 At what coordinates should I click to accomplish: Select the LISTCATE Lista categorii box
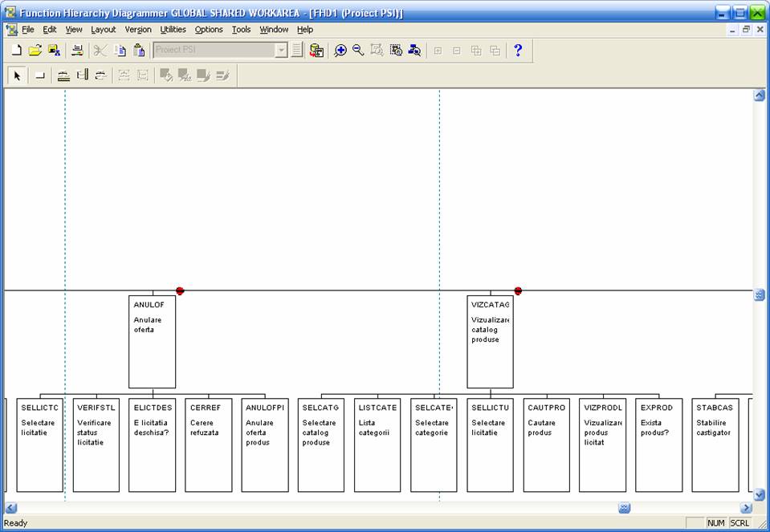[377, 445]
